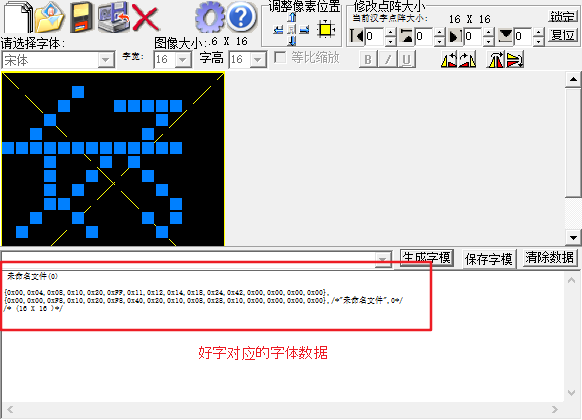The height and width of the screenshot is (420, 582).
Task: Open settings with the gear icon
Action: (x=210, y=17)
